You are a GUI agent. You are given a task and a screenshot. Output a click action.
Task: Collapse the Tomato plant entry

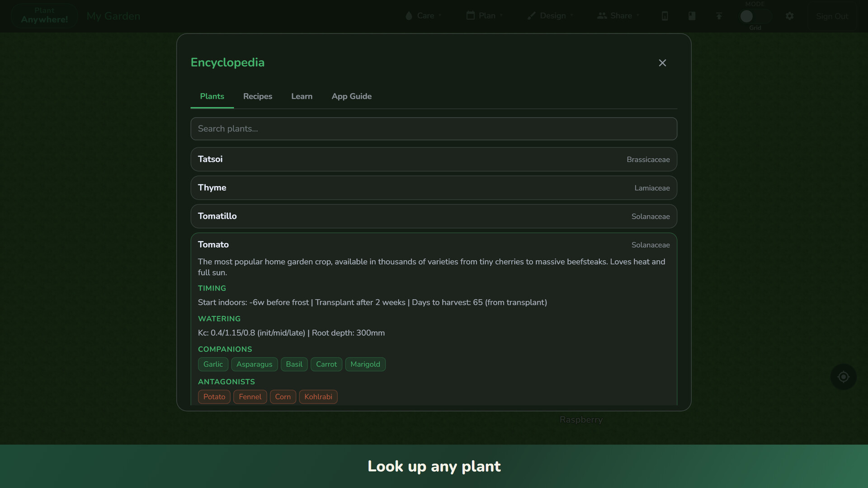pos(434,244)
